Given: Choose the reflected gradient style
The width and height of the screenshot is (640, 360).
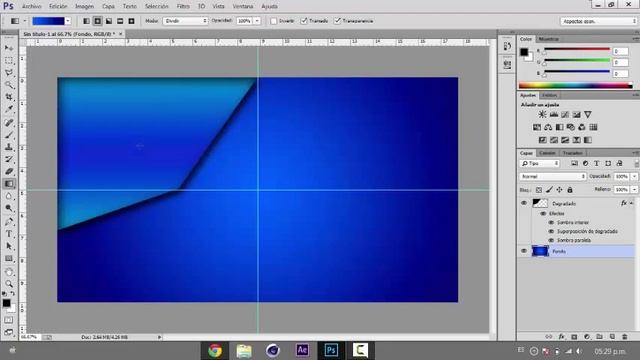Looking at the screenshot, I should tap(120, 21).
